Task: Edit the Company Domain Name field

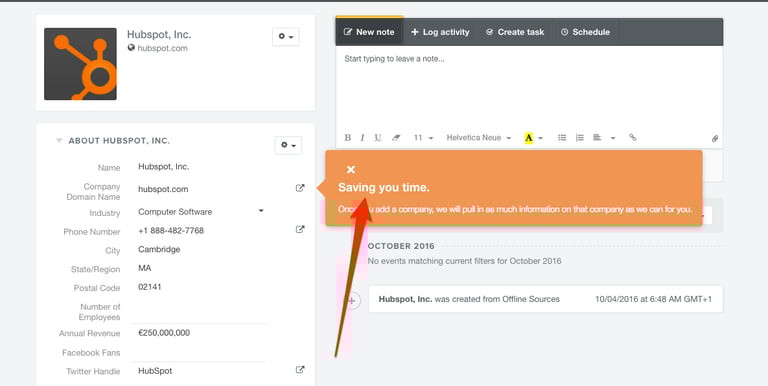Action: [x=163, y=189]
